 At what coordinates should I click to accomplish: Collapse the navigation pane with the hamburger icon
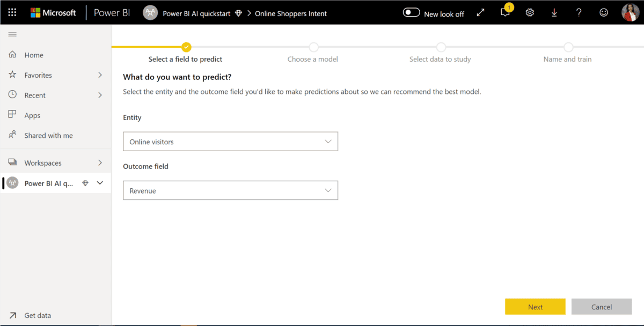[x=12, y=34]
